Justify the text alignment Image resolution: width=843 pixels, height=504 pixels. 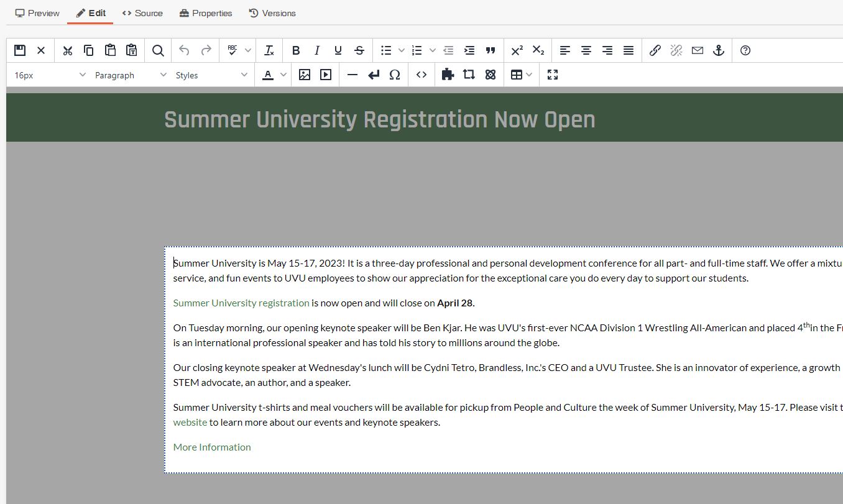[x=629, y=50]
